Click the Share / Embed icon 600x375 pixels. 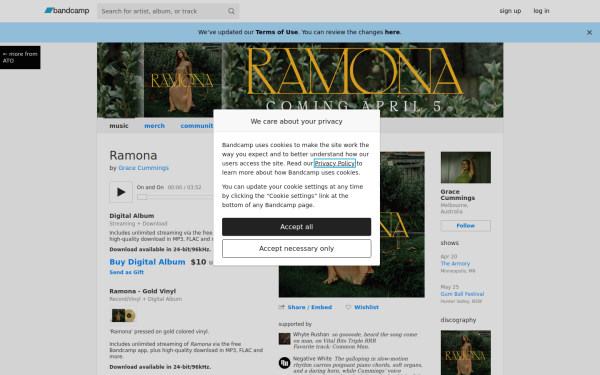pos(282,307)
